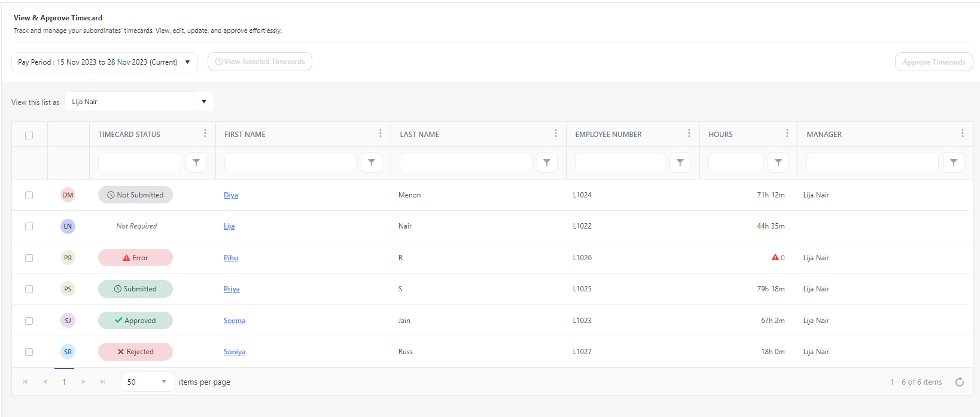
Task: Open Manager column three-dot options menu
Action: pyautogui.click(x=962, y=133)
